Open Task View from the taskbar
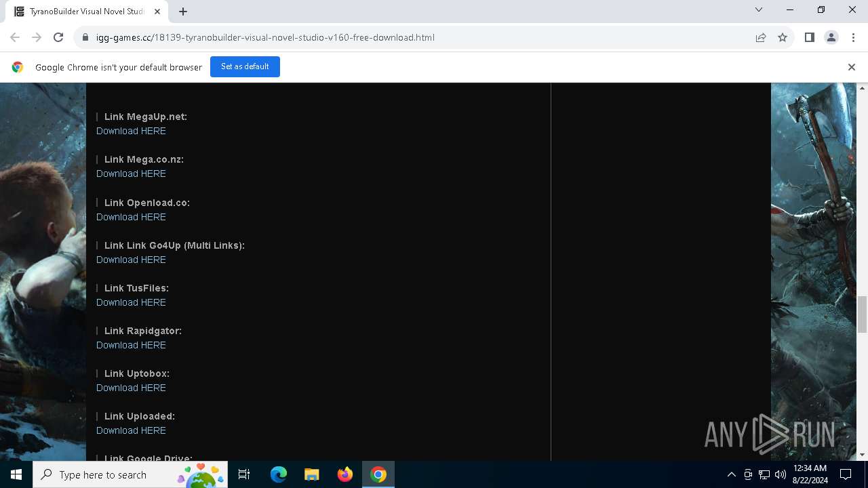This screenshot has height=488, width=868. point(244,474)
